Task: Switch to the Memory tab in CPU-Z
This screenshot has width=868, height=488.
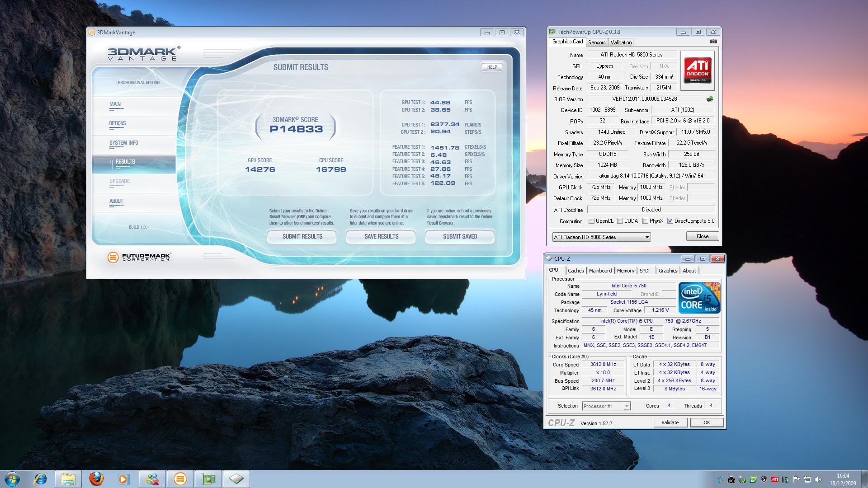Action: tap(625, 271)
